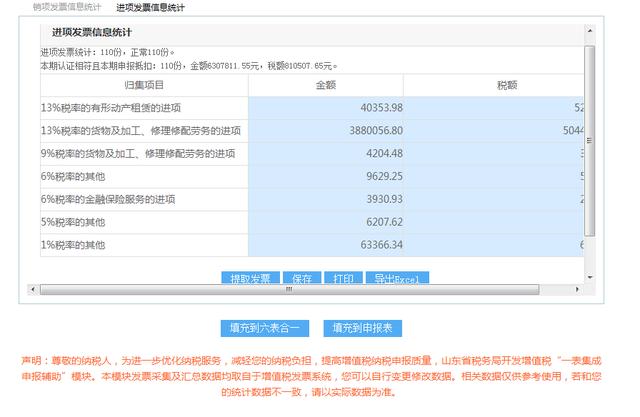Click the vertical scrollbar up arrow
This screenshot has width=640, height=417.
(589, 31)
